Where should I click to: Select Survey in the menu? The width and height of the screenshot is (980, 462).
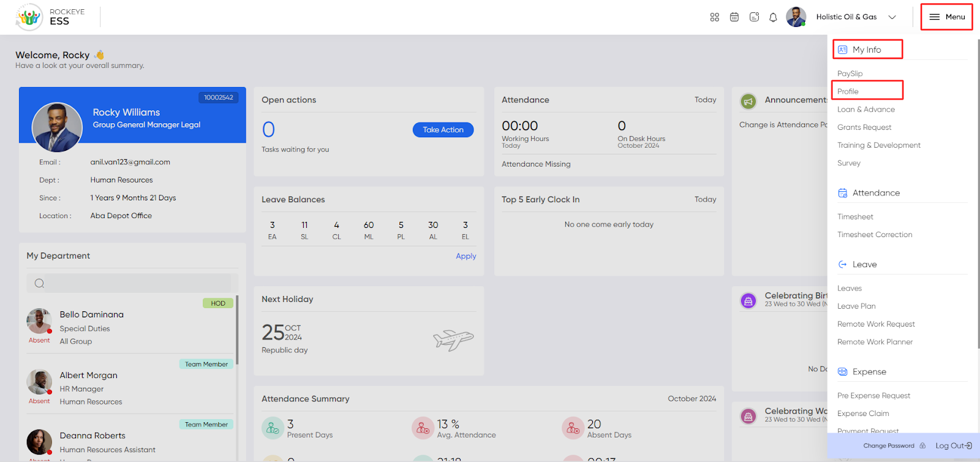pyautogui.click(x=849, y=163)
